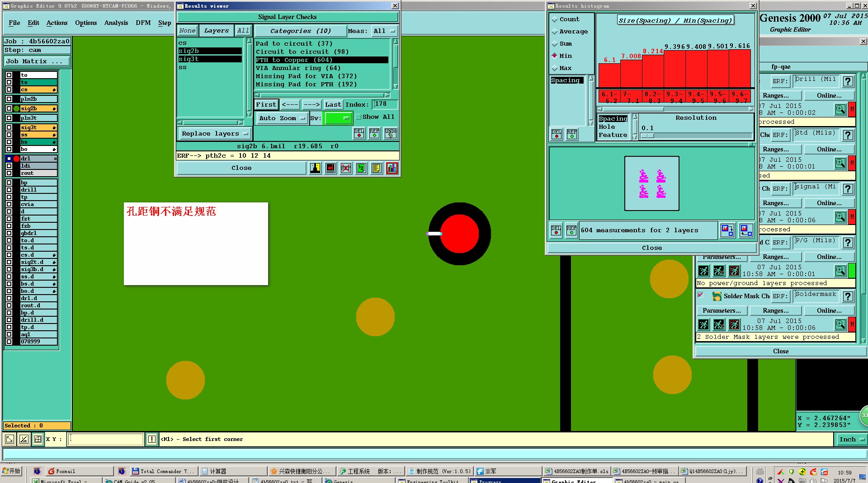Click middle runner icon in power/ground row
Image resolution: width=868 pixels, height=483 pixels.
[719, 271]
